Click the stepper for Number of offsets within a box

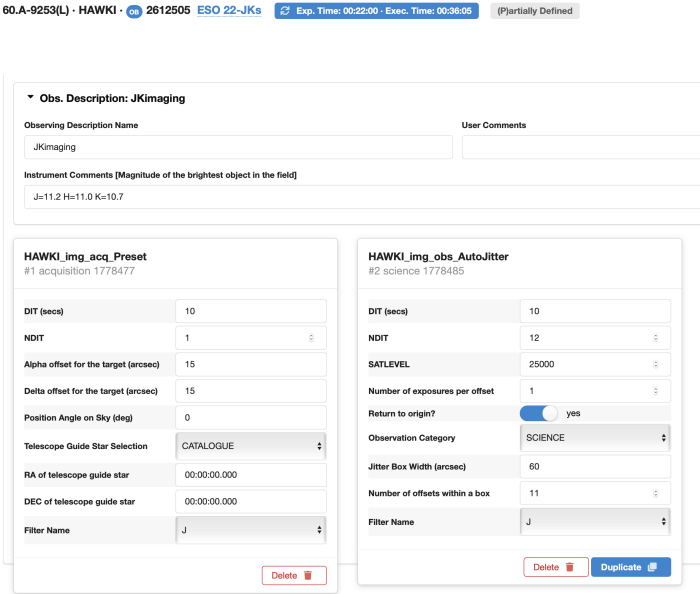point(655,493)
